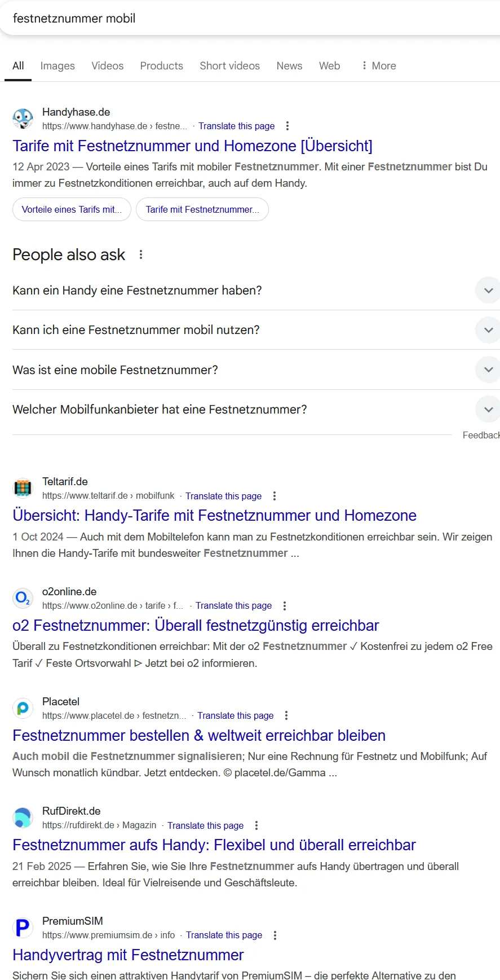Expand 'Welcher Mobilfunkanbieter hat eine Festnetznummer?'

tap(487, 409)
